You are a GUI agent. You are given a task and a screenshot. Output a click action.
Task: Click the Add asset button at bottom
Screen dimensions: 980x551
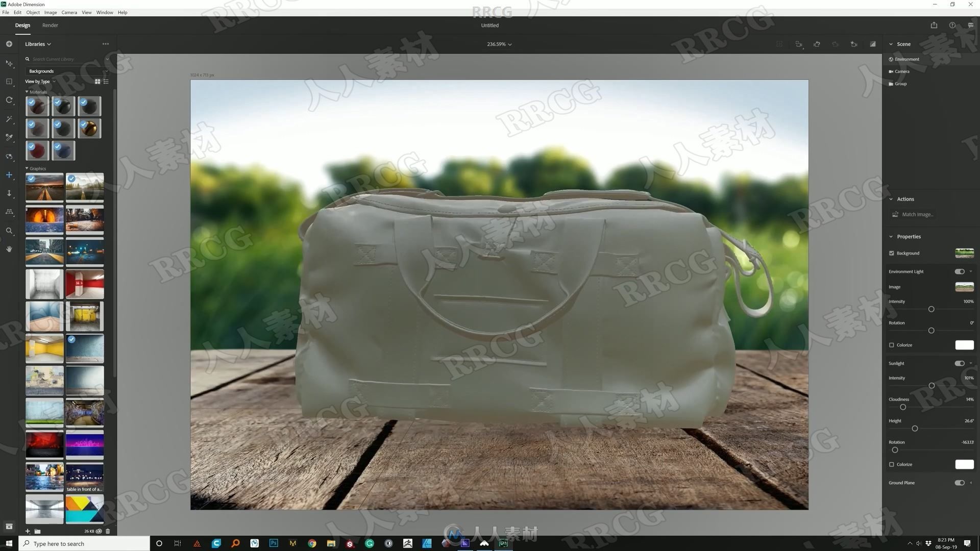27,531
